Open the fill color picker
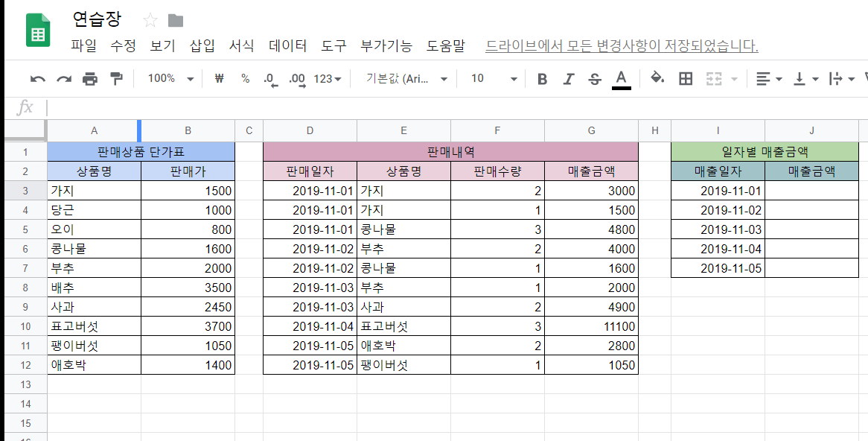 657,78
